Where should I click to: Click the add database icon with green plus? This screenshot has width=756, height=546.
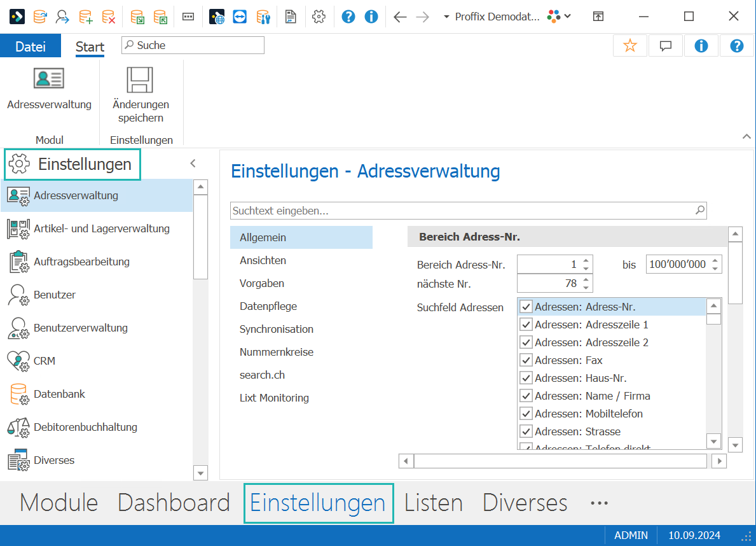point(86,17)
